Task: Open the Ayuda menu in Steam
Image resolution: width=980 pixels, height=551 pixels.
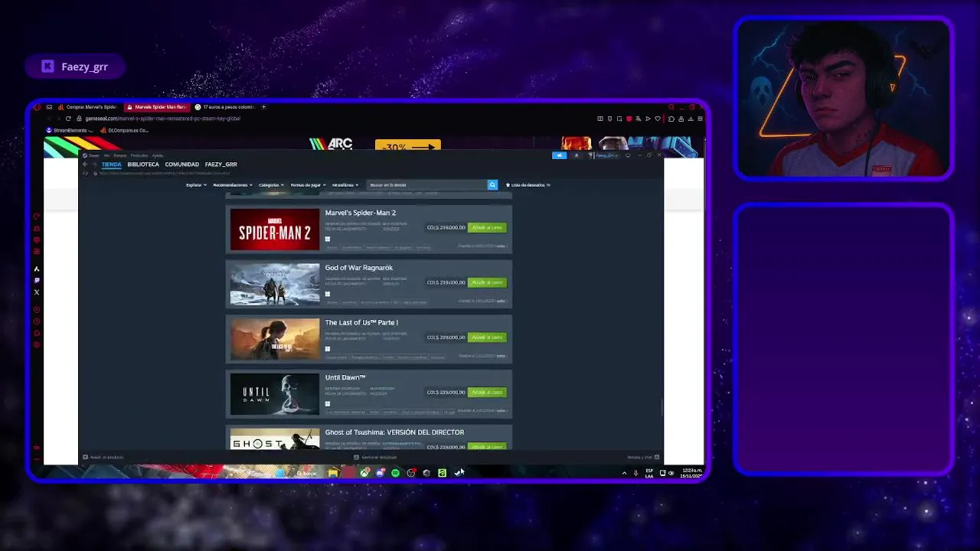Action: coord(158,155)
